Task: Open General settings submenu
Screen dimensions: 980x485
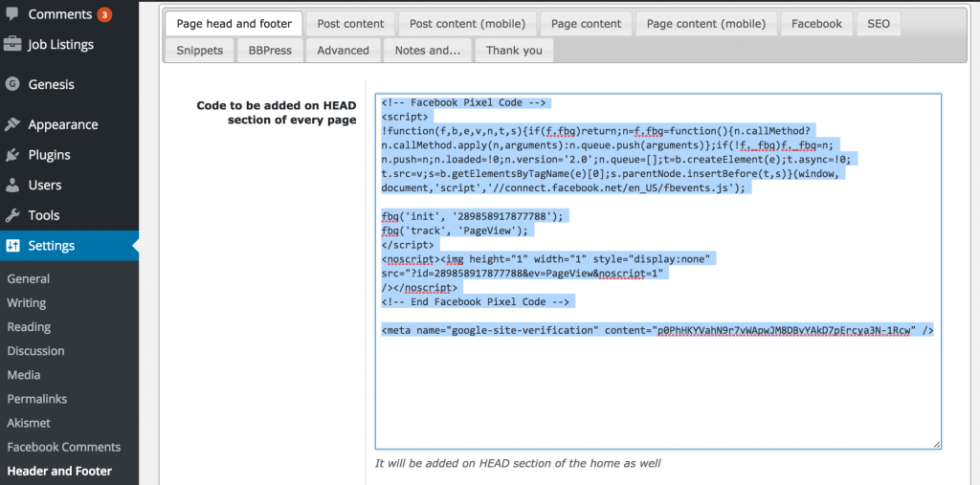Action: point(29,278)
